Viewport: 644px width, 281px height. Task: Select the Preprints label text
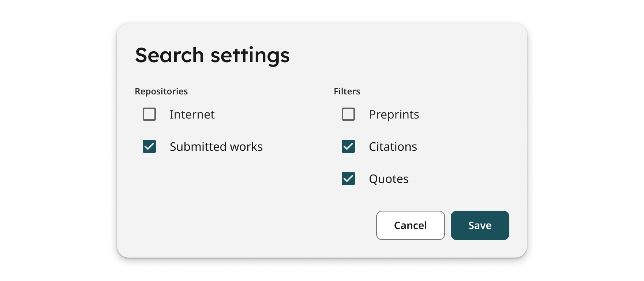(x=394, y=115)
